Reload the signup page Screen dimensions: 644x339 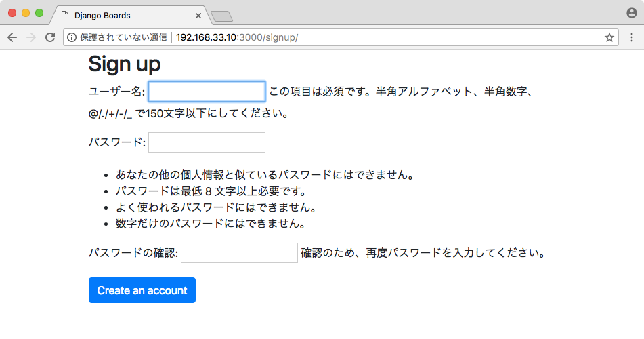(50, 37)
